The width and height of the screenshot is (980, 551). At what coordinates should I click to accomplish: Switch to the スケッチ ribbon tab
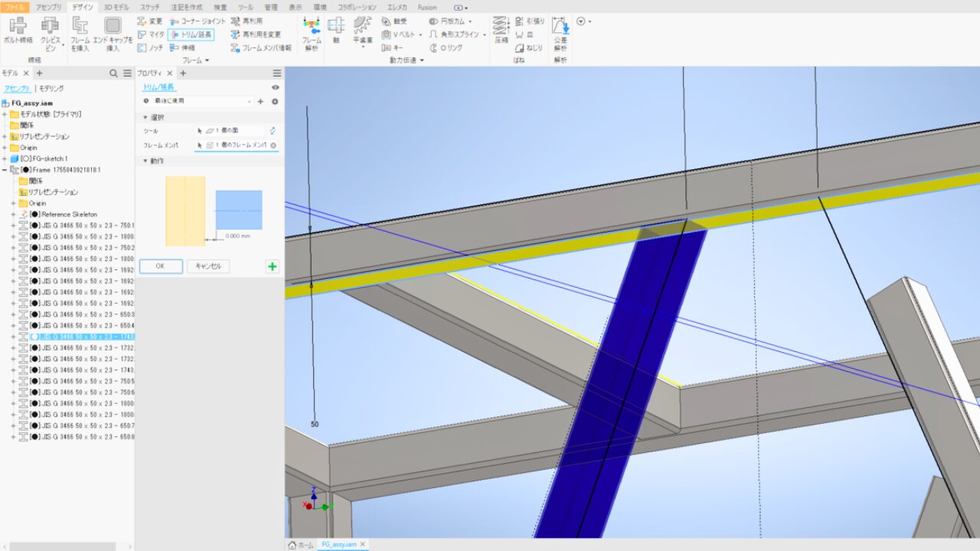[x=150, y=7]
